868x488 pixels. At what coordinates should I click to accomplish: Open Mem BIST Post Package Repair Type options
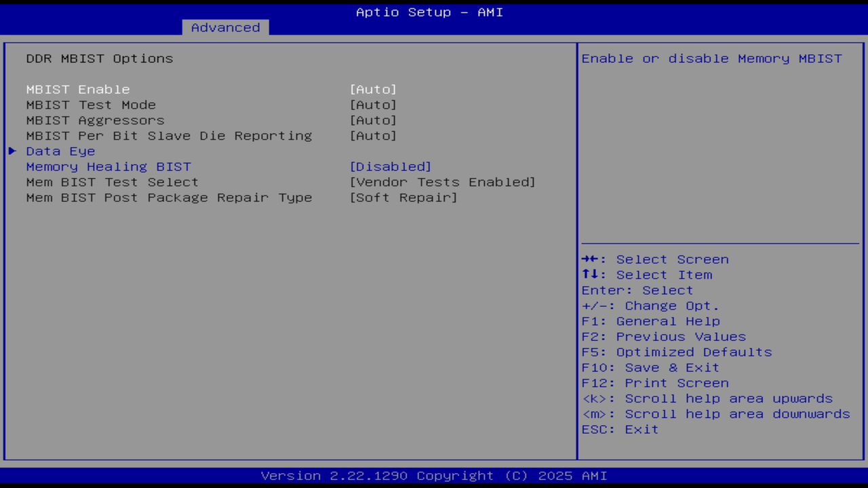pos(169,197)
